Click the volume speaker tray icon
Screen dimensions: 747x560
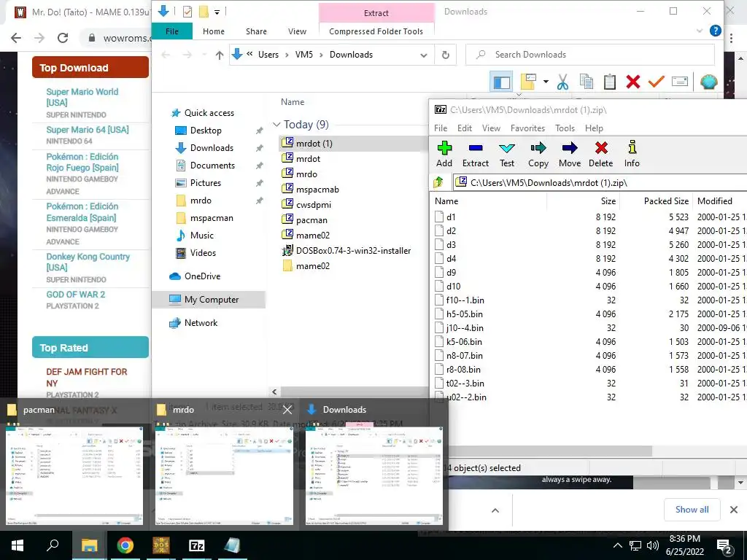point(653,545)
